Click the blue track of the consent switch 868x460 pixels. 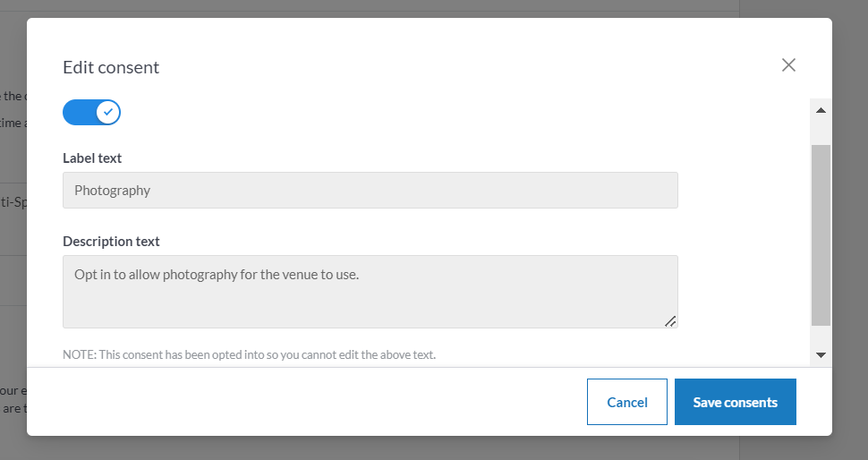(79, 113)
